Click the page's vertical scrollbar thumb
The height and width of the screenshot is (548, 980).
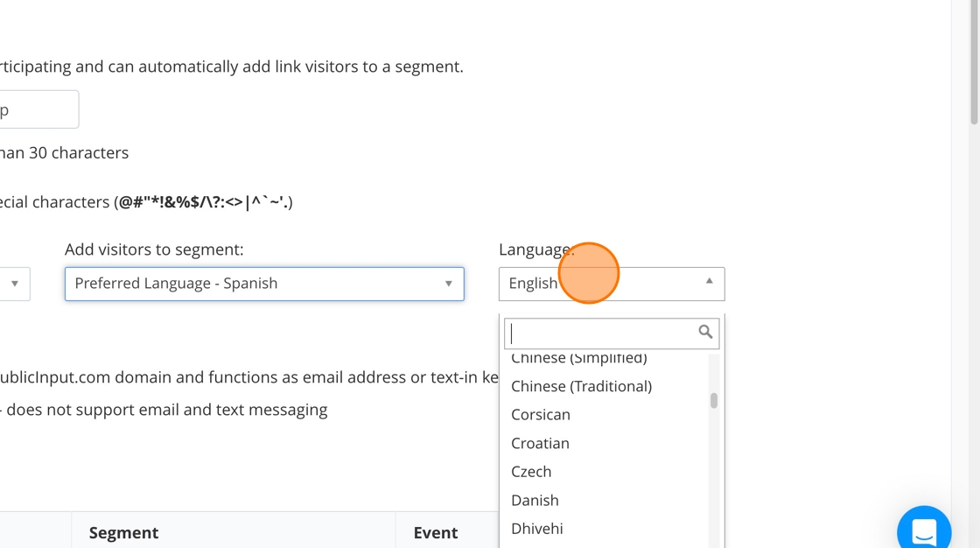coord(974,61)
